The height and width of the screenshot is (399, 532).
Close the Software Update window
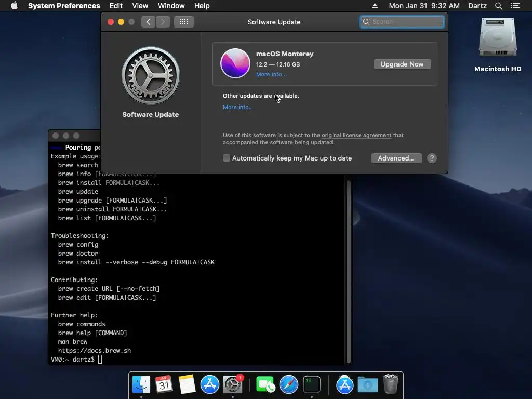pos(111,22)
